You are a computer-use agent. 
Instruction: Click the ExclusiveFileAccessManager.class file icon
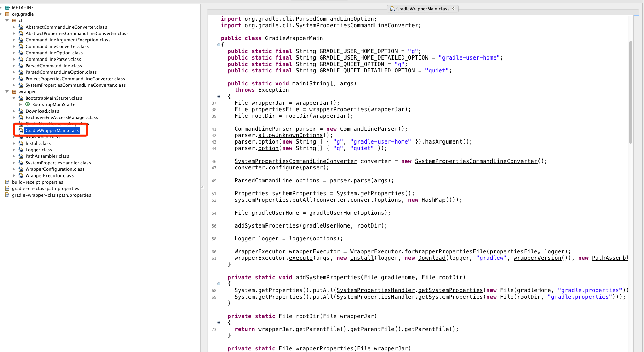21,117
